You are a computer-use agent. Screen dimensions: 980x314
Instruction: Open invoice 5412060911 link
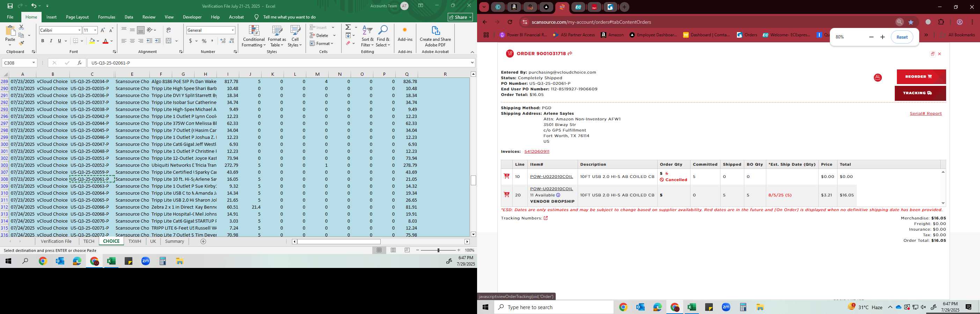536,151
